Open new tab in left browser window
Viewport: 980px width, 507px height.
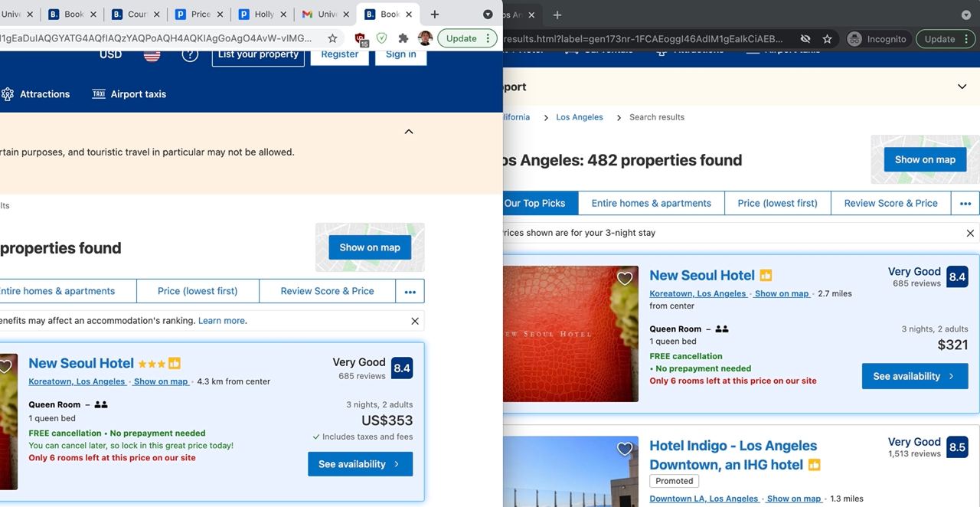435,14
